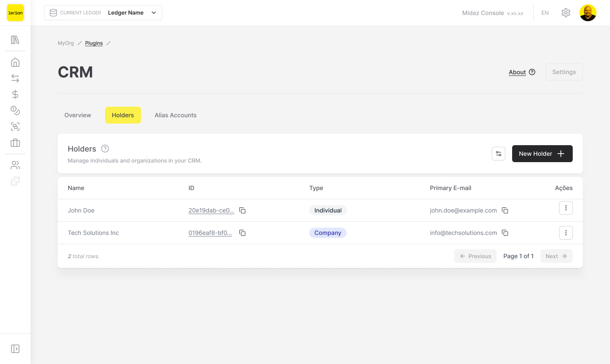Click the John Doe name cell
610x364 pixels.
[x=81, y=210]
